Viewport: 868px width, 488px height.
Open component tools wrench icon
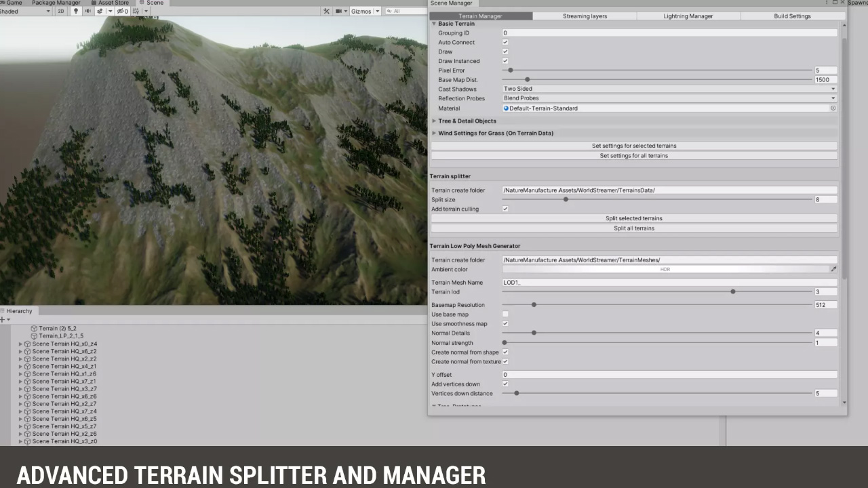point(326,11)
